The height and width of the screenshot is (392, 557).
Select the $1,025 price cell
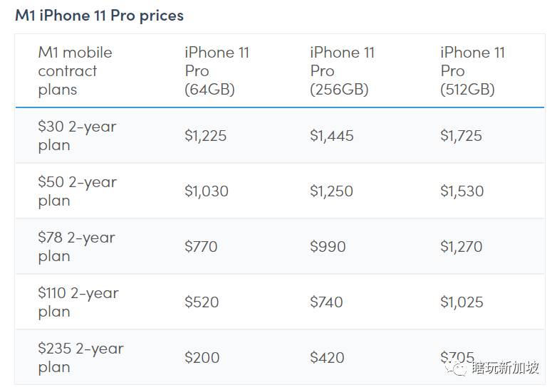[x=462, y=302]
